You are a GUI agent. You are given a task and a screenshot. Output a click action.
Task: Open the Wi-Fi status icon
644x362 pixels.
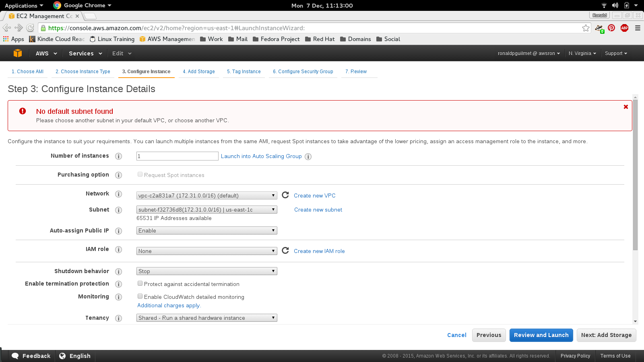[x=604, y=5]
